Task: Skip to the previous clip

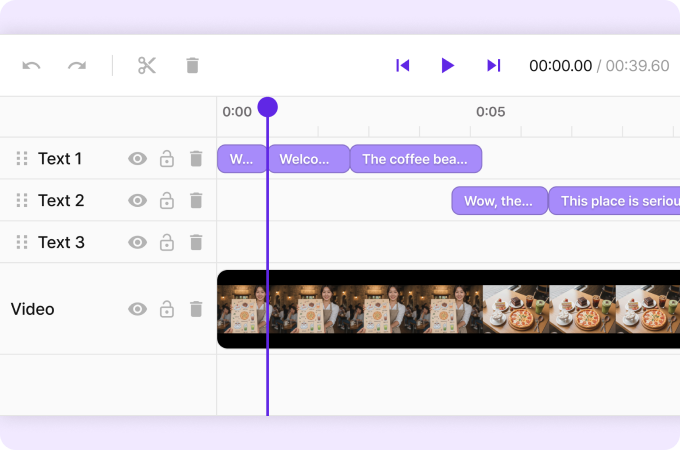Action: pyautogui.click(x=403, y=66)
